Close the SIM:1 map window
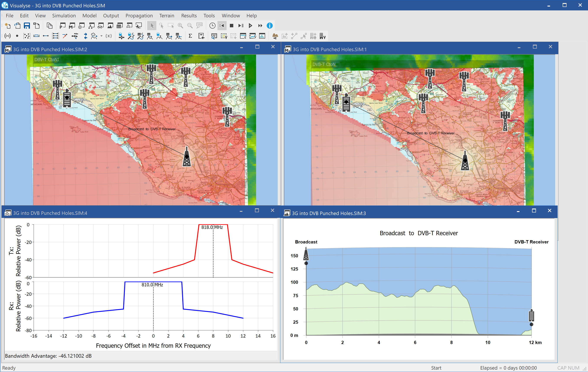The image size is (588, 372). pos(550,47)
